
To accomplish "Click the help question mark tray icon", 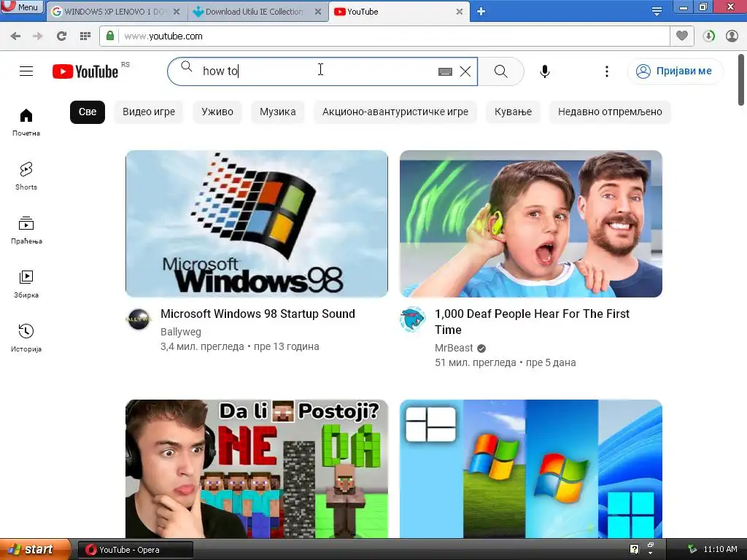I will point(634,549).
